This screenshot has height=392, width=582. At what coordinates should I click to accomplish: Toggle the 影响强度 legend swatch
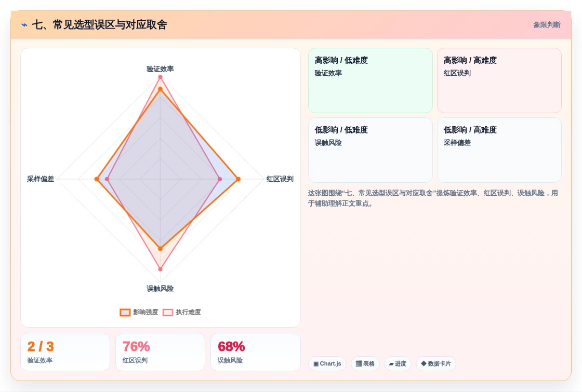tap(125, 312)
